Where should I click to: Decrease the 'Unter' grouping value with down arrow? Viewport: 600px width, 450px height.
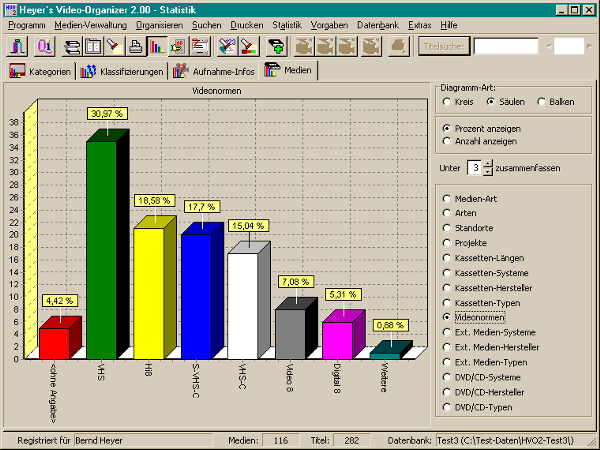(487, 172)
